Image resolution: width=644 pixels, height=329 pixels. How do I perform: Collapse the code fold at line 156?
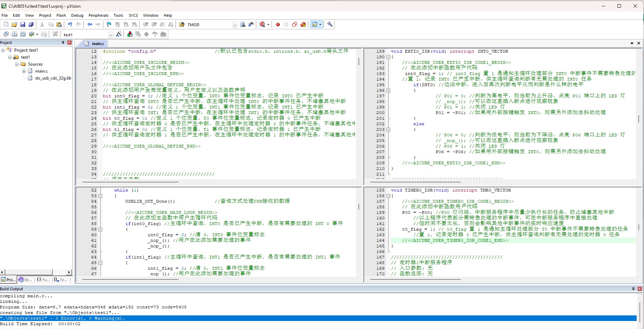[388, 196]
